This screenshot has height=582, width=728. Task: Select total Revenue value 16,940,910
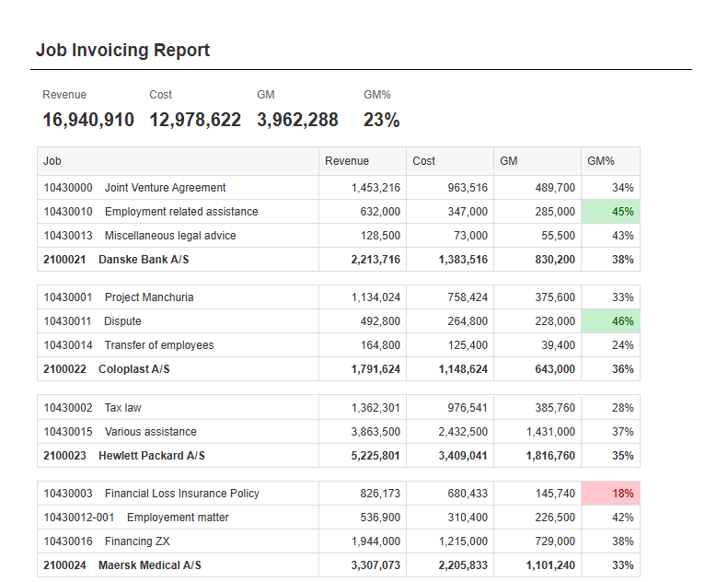[88, 120]
